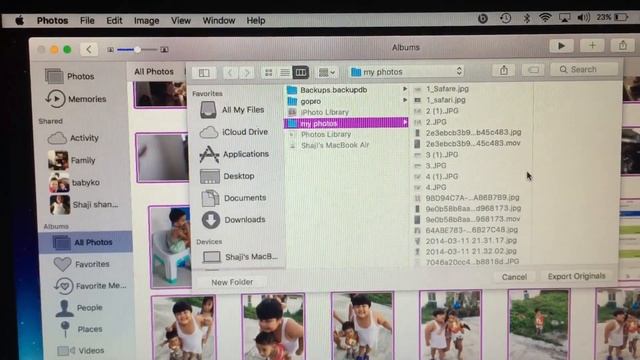Click the battery status icon

621,17
